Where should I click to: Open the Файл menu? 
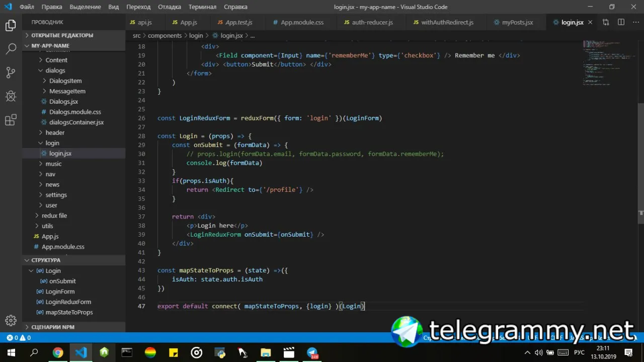pyautogui.click(x=27, y=7)
